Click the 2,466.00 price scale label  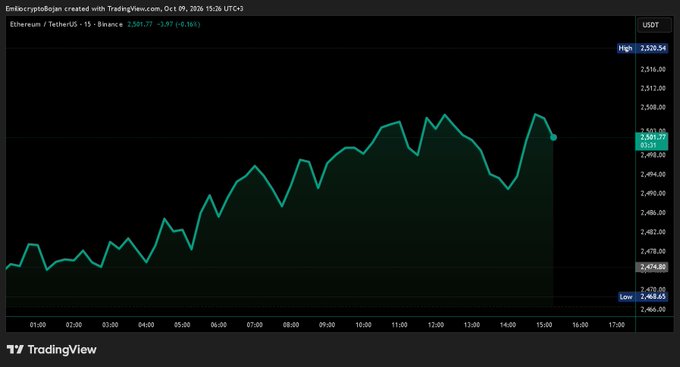point(653,309)
